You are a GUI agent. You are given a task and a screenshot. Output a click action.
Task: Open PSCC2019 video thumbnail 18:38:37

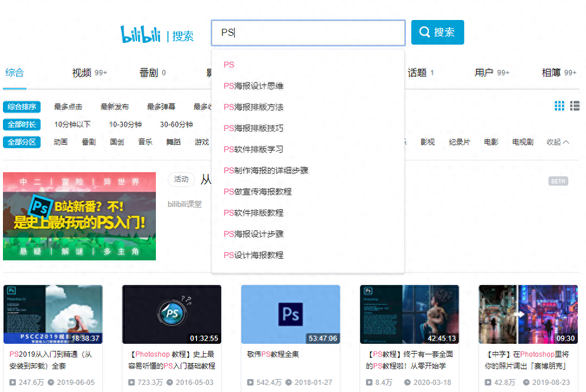click(53, 314)
